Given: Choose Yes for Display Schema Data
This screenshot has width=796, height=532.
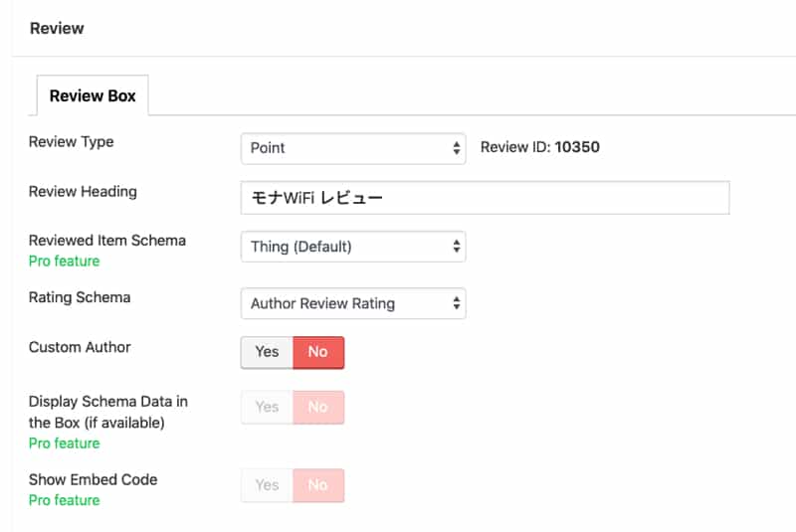Looking at the screenshot, I should (x=267, y=408).
